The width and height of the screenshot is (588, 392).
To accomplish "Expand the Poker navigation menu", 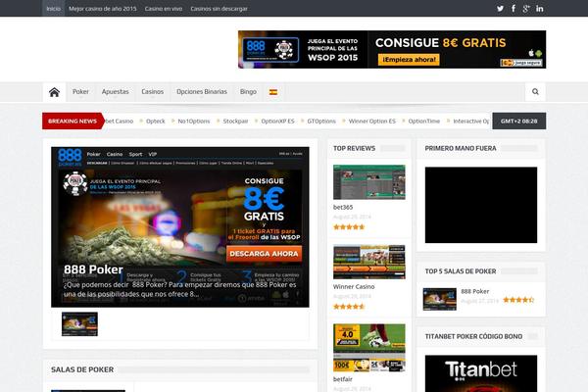I will (x=80, y=92).
